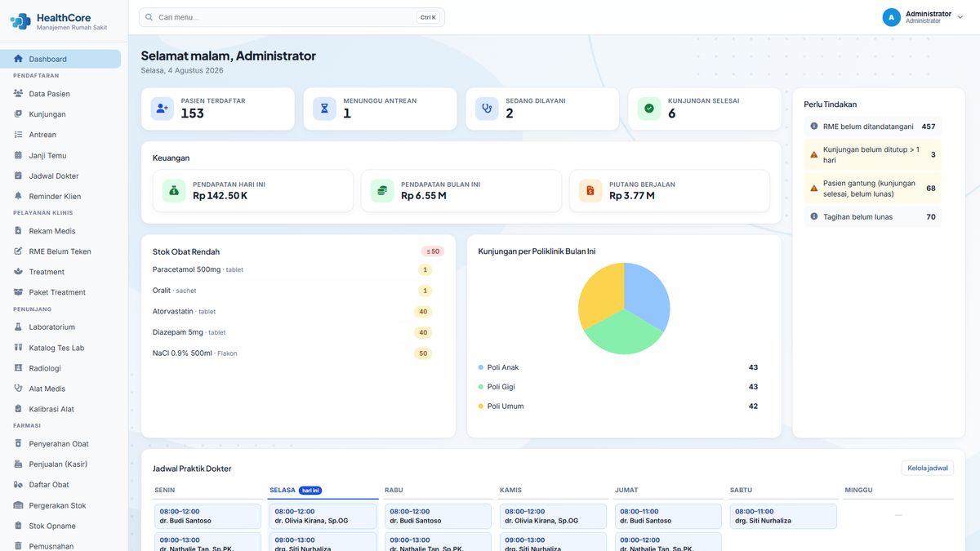This screenshot has width=980, height=551.
Task: Click the Kunjungan sidebar icon
Action: (x=18, y=114)
